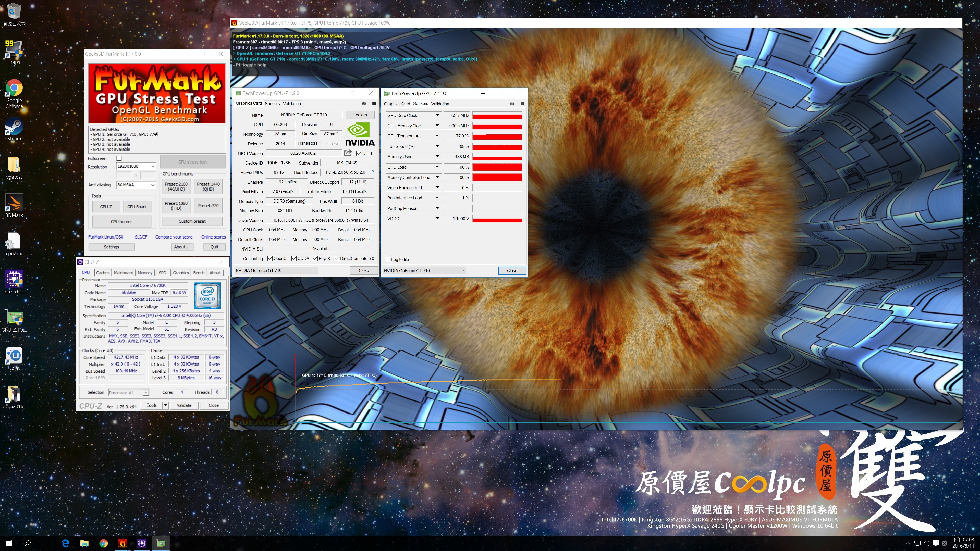Open the GPU selector dropdown in Sensors window
Viewport: 980px width, 551px height.
pos(424,271)
